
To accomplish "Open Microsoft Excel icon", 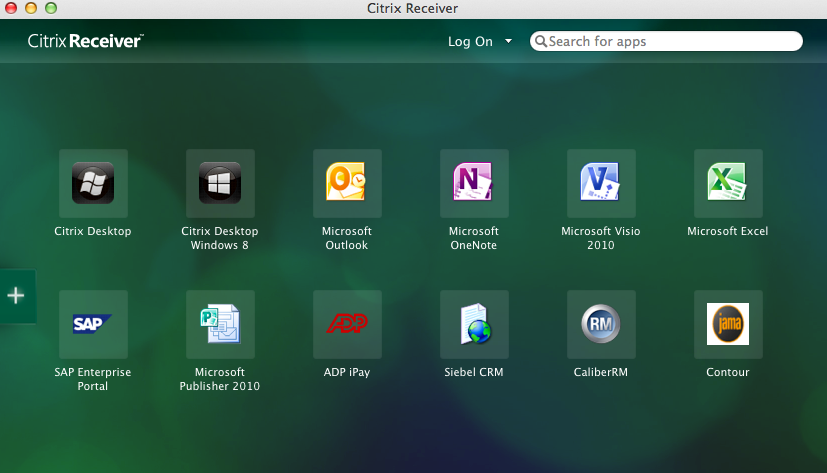I will click(728, 183).
